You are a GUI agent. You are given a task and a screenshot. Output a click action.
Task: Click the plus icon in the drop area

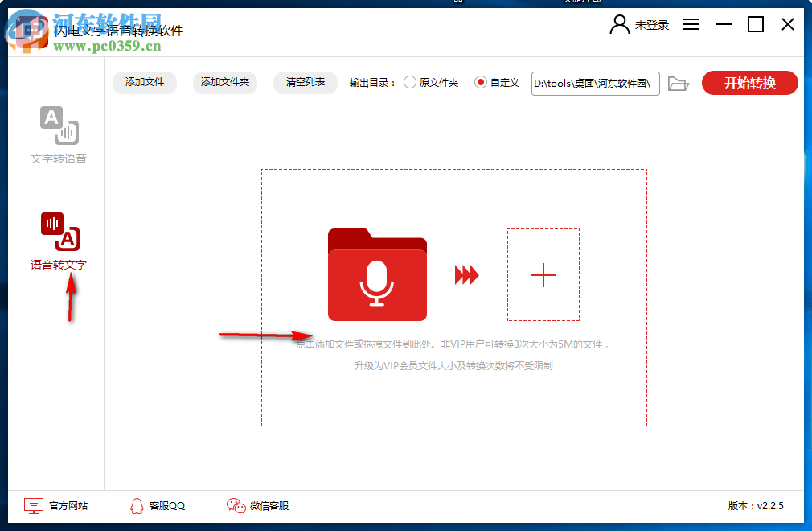point(543,274)
